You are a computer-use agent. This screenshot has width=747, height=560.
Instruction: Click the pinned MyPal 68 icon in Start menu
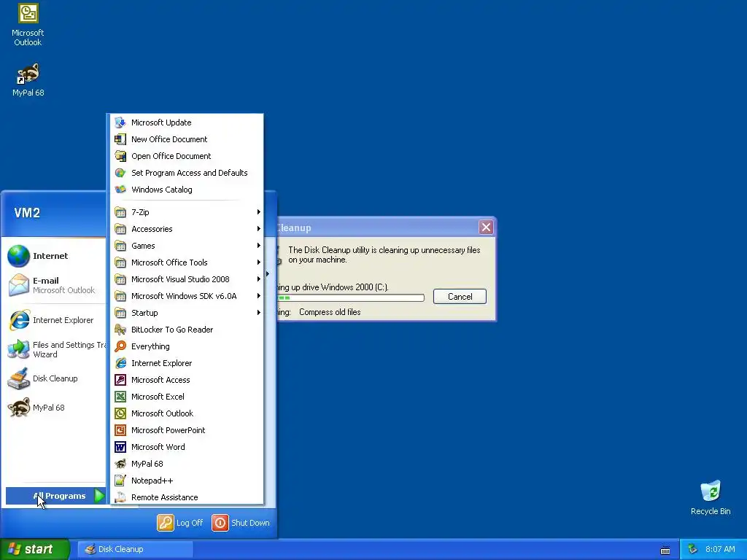[18, 408]
